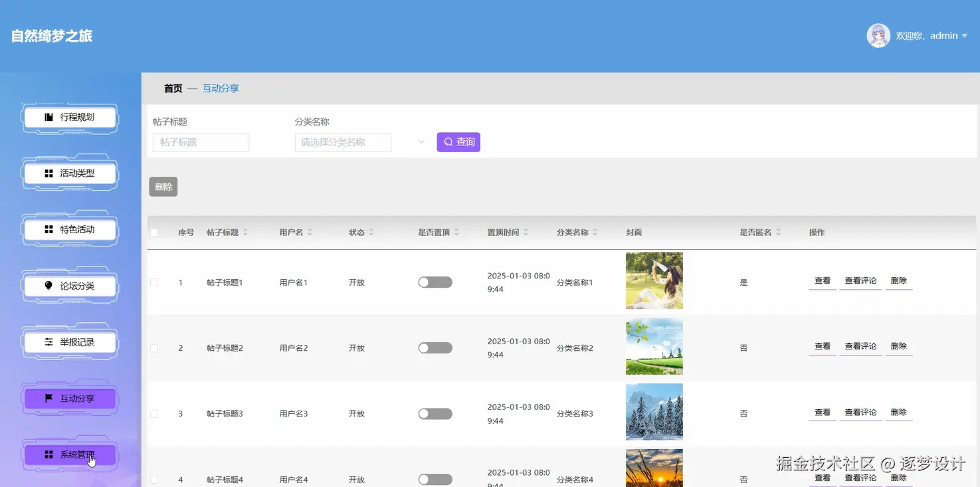Click 查看 for 帖子标题2
Viewport: 980px width, 487px height.
click(x=823, y=347)
